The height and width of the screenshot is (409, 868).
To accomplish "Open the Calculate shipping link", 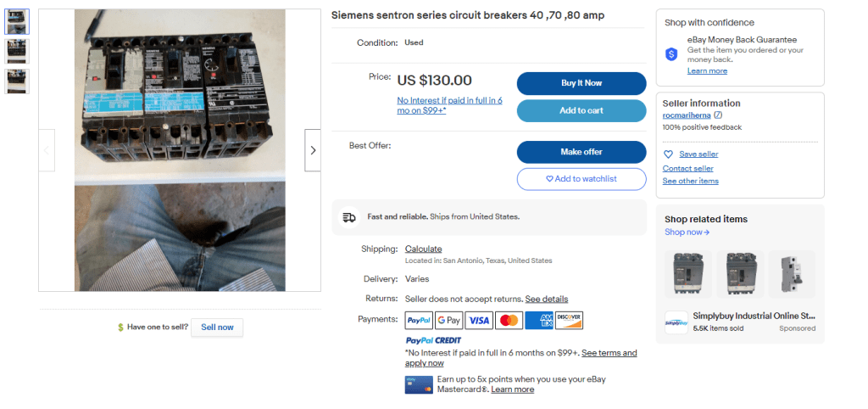I will 423,249.
